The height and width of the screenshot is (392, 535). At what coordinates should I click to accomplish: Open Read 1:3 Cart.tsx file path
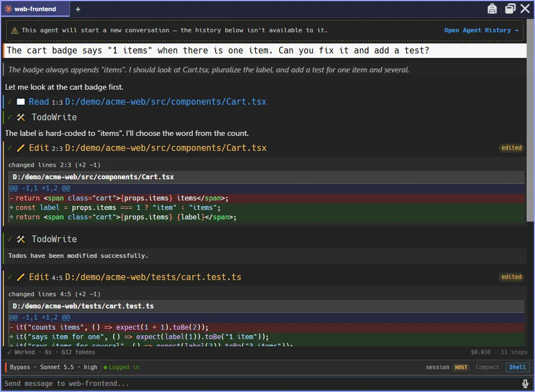tap(166, 101)
